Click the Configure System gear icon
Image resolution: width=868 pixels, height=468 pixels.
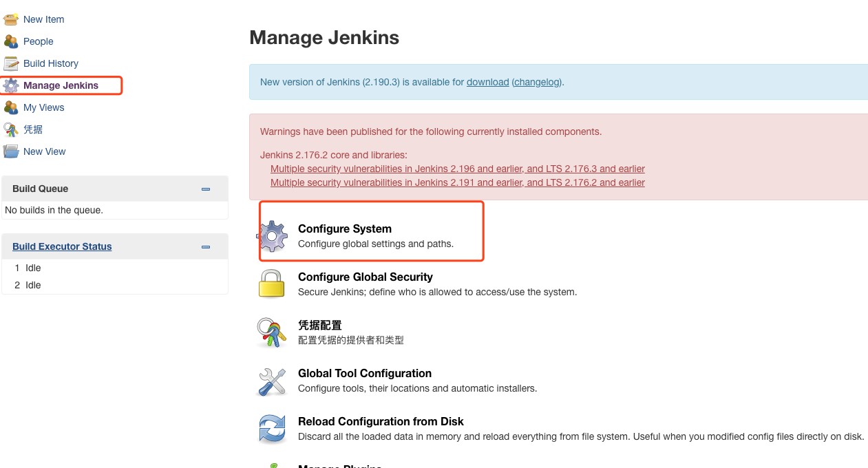click(x=273, y=236)
